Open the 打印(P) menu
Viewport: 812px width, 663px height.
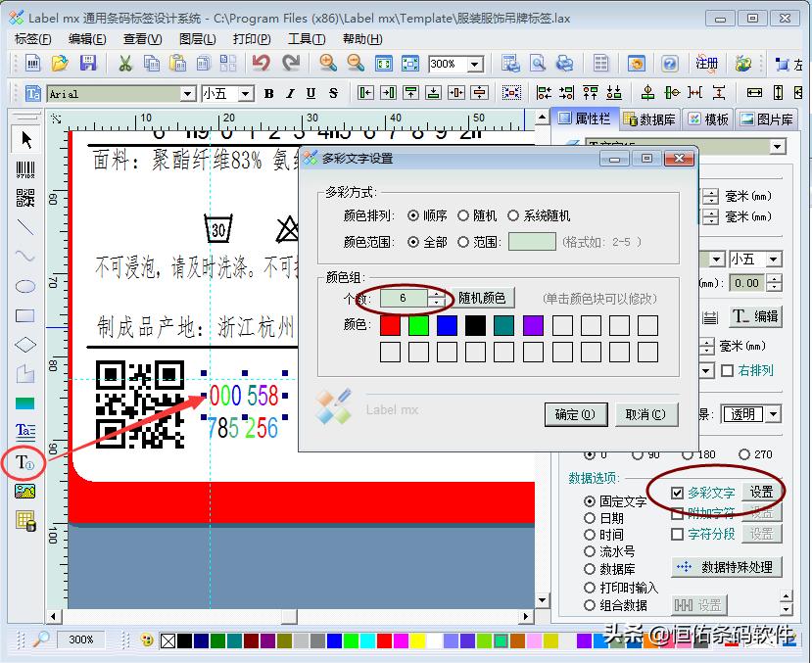click(x=251, y=38)
